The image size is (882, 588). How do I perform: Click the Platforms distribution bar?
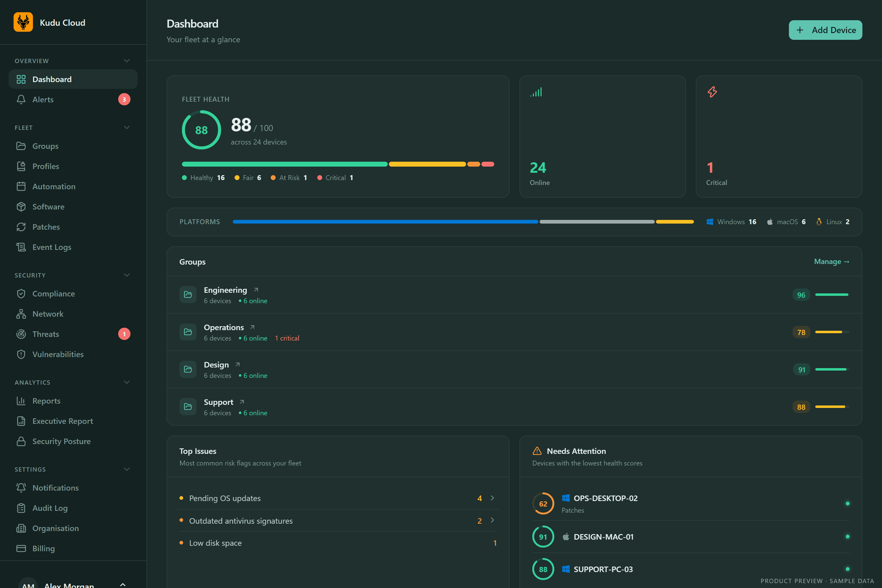[463, 222]
